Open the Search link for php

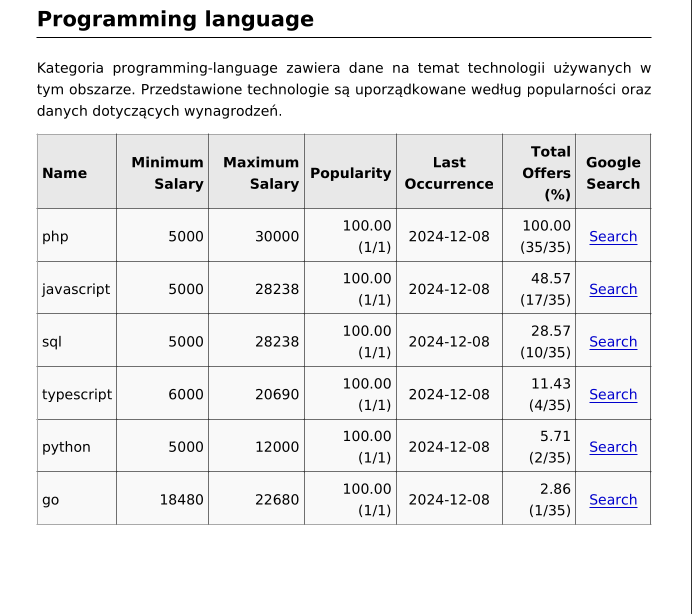click(x=612, y=236)
